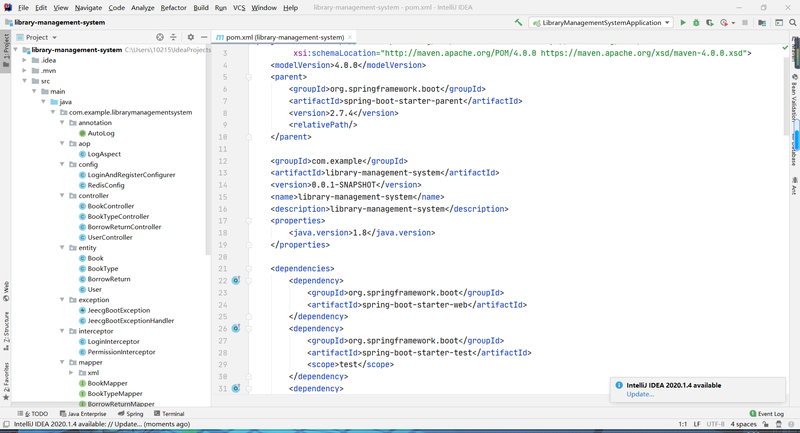Click line separator LF in status bar

coord(697,424)
